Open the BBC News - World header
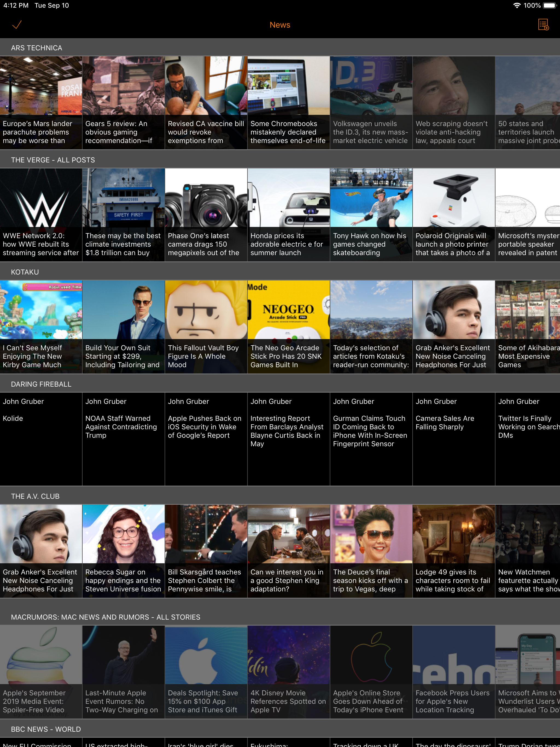 coord(46,729)
